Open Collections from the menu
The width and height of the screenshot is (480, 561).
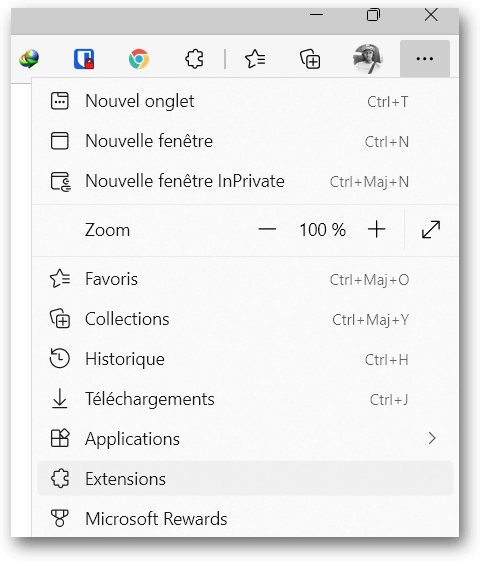(x=245, y=319)
